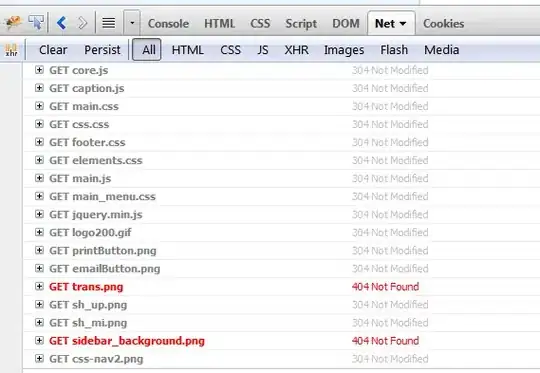540x373 pixels.
Task: Click the 'GET caption.js' request text
Action: coord(87,89)
